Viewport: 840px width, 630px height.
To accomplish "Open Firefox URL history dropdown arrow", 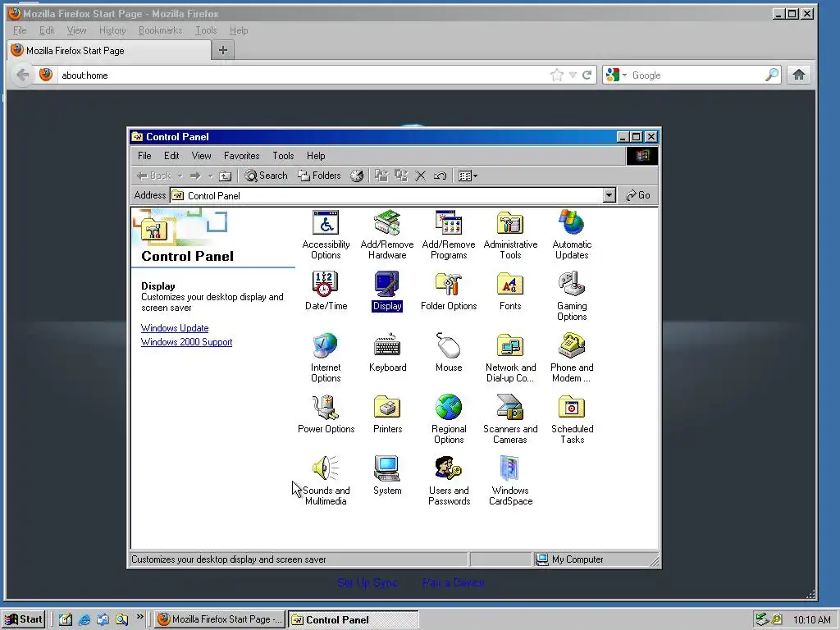I will pos(573,75).
